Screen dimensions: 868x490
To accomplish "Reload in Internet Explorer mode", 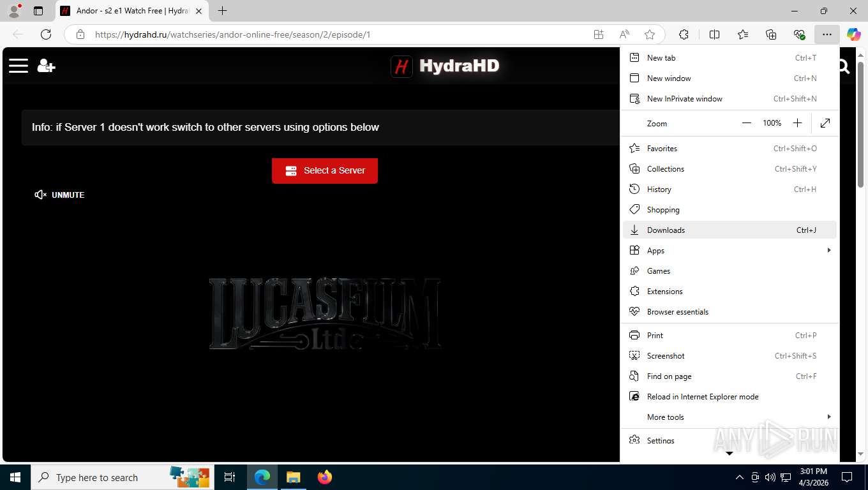I will 730,396.
